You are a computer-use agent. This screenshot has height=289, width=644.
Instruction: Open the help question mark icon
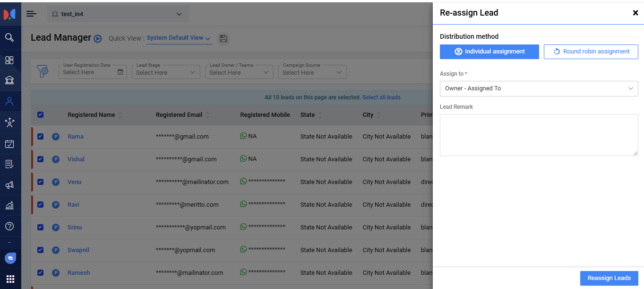tap(9, 226)
